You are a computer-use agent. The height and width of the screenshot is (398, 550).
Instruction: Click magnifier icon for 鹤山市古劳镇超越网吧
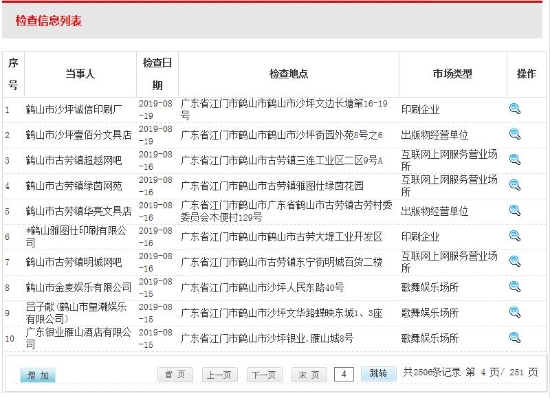pyautogui.click(x=515, y=160)
